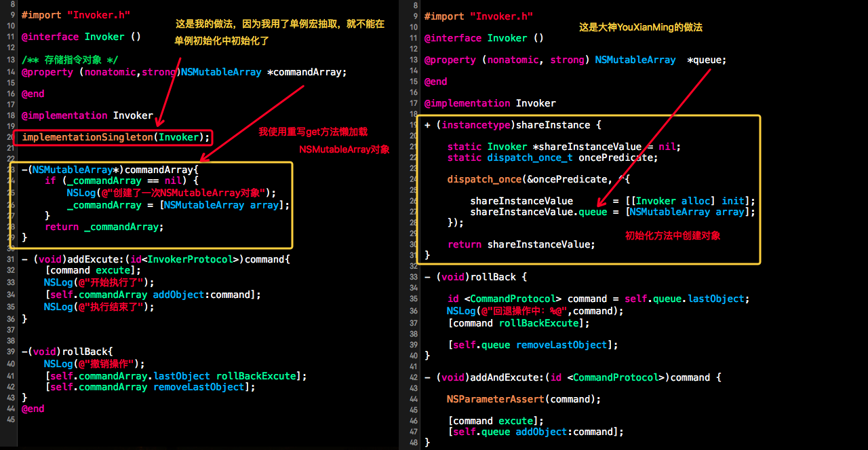Click 'static Invoker *shareInstanceValue = nil;' line

pyautogui.click(x=564, y=147)
